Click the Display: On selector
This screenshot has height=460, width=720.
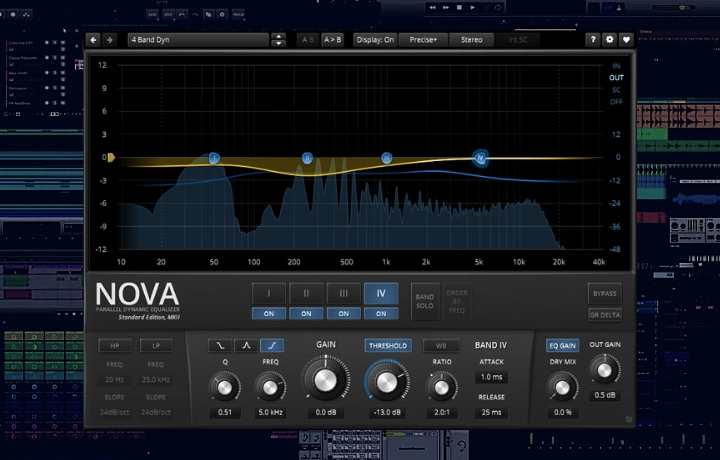(x=375, y=40)
